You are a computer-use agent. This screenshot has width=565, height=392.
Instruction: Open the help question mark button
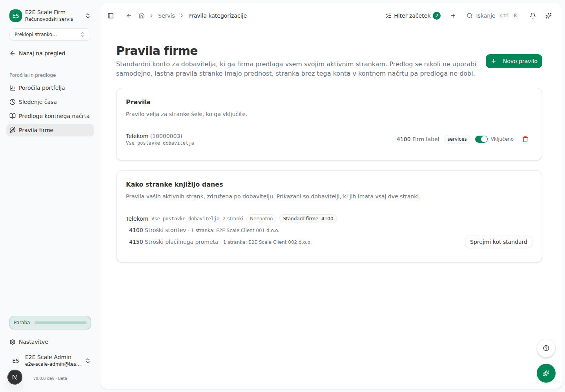pyautogui.click(x=546, y=348)
